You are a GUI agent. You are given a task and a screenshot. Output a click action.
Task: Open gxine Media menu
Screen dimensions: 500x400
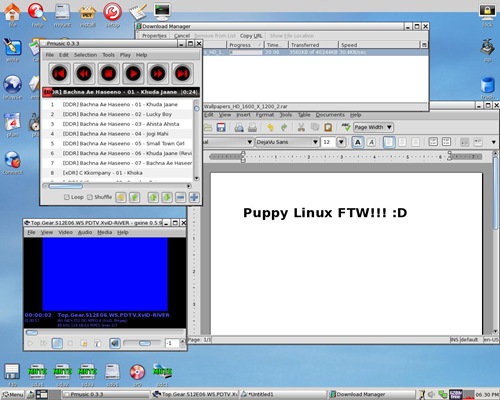104,232
